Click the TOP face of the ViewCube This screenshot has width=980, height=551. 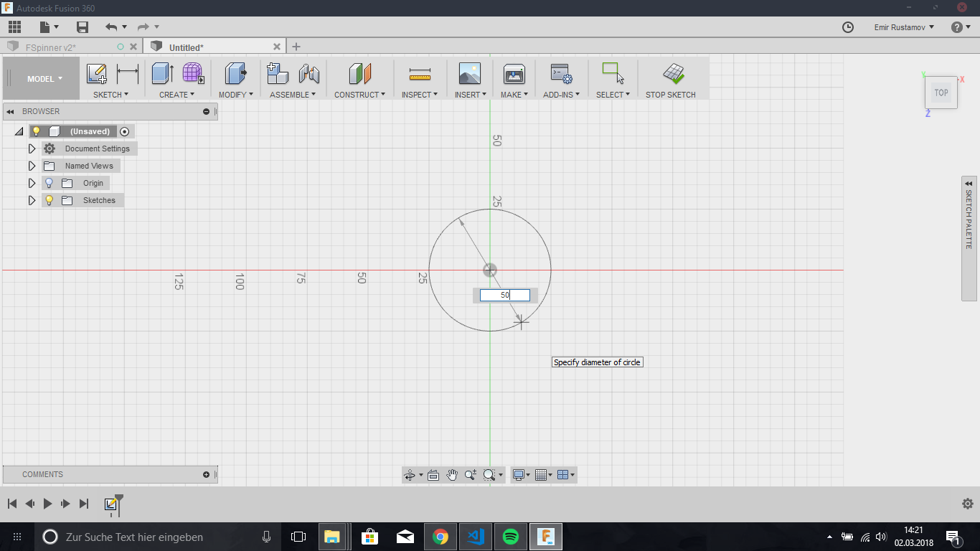pos(941,93)
